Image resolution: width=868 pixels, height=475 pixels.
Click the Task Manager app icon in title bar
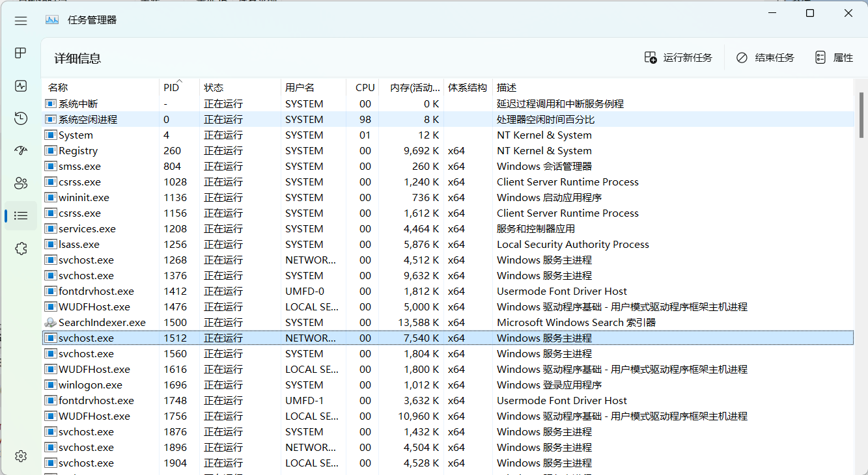point(52,20)
